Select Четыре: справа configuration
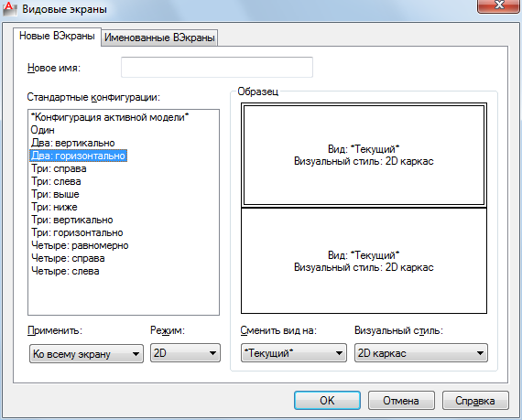 tap(68, 258)
